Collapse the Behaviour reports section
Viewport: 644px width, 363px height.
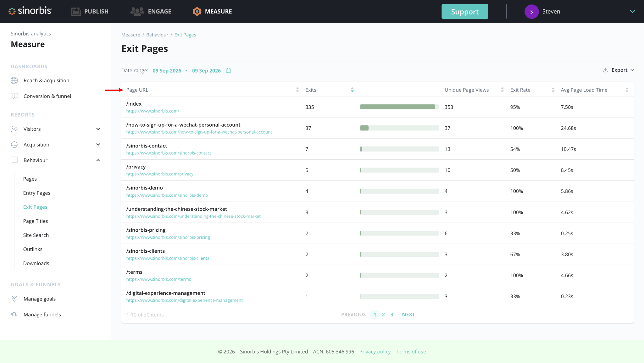coord(98,160)
